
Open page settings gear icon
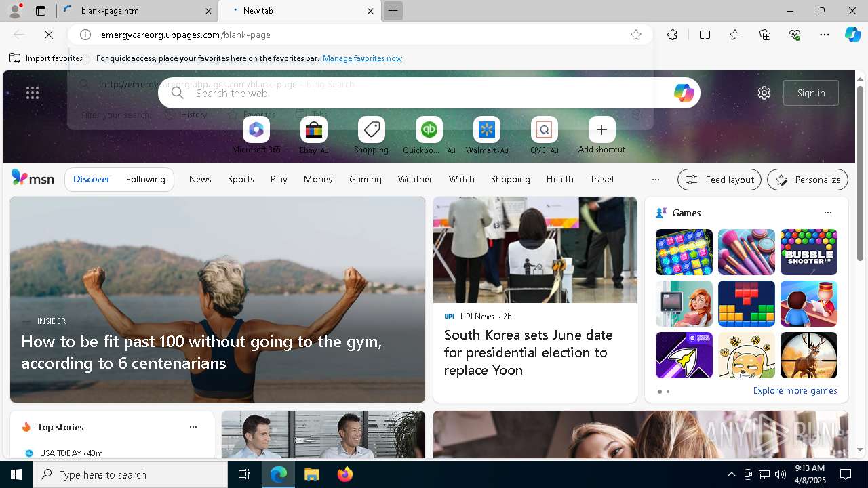pos(764,93)
